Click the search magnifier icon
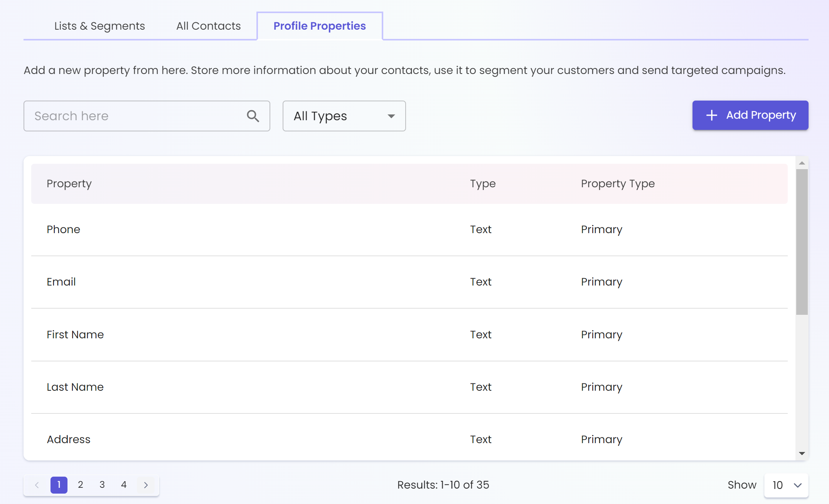 [x=253, y=116]
